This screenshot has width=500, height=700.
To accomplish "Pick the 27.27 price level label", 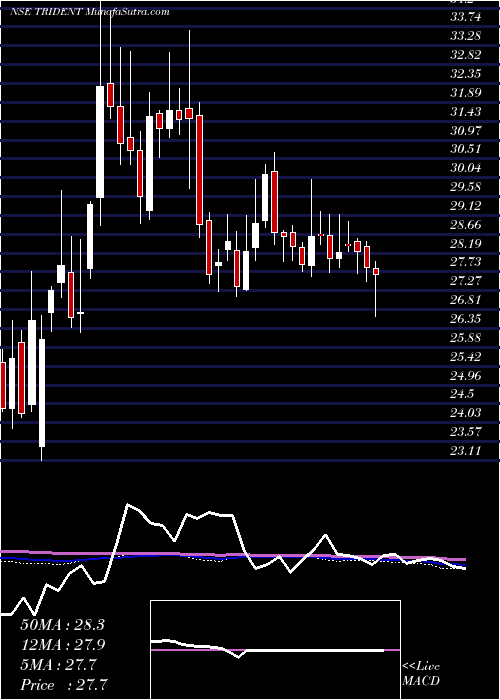I will pyautogui.click(x=466, y=281).
